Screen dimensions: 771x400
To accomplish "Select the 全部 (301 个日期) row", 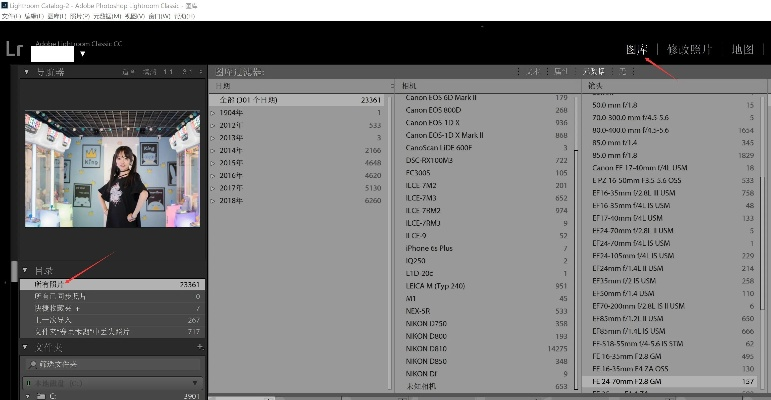I will click(297, 100).
